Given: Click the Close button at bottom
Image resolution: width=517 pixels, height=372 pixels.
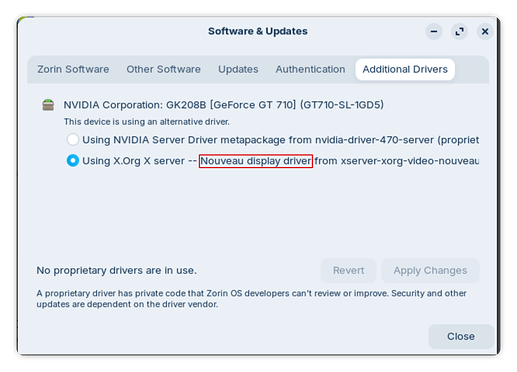Looking at the screenshot, I should click(x=461, y=336).
